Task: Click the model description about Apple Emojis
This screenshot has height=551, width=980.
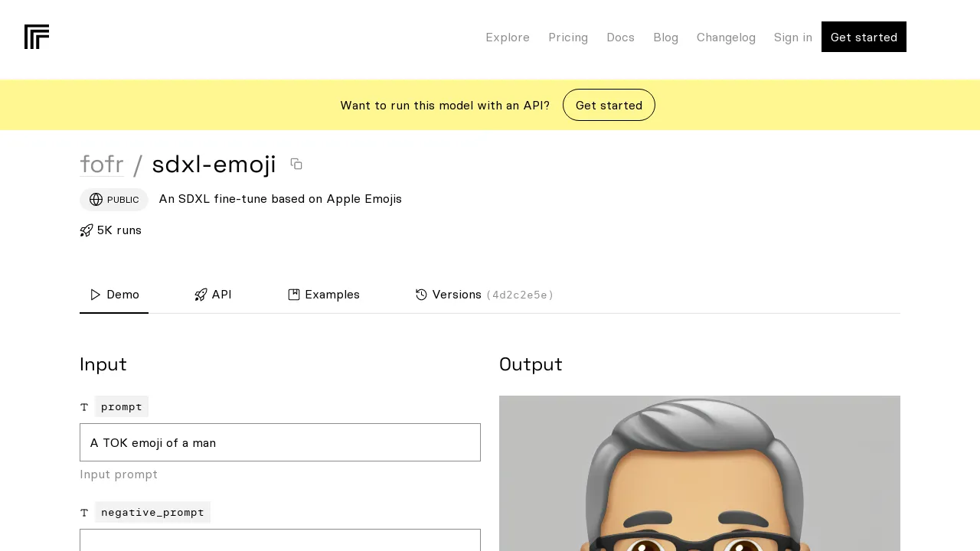Action: [280, 199]
